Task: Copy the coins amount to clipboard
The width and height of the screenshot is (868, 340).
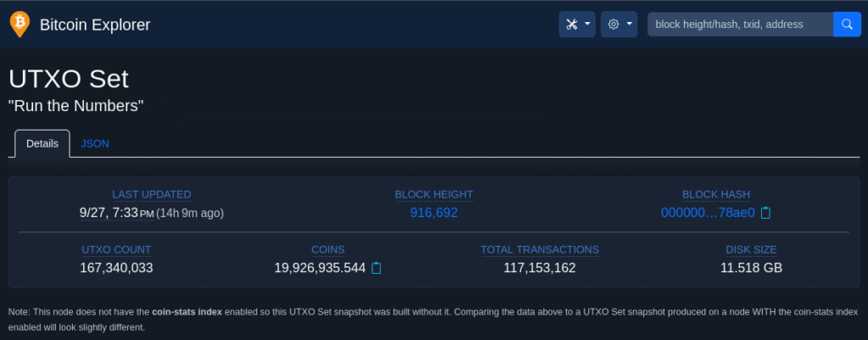Action: [x=377, y=268]
